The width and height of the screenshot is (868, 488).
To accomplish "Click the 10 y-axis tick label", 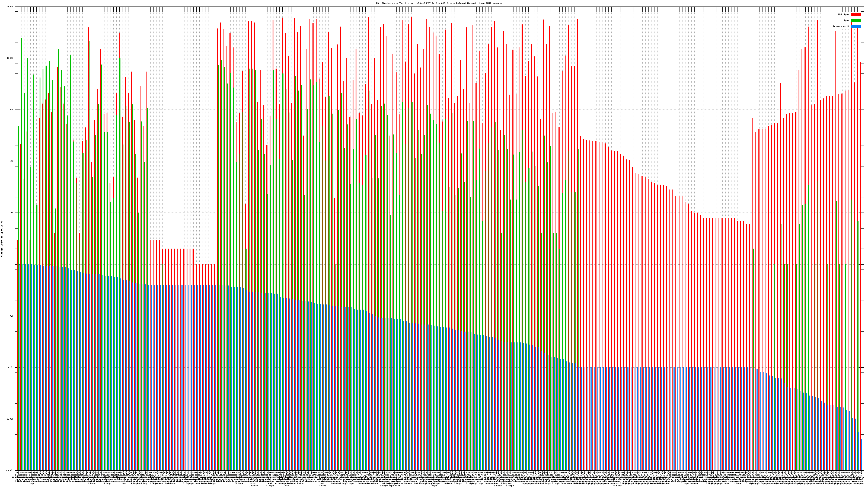I will (x=12, y=213).
